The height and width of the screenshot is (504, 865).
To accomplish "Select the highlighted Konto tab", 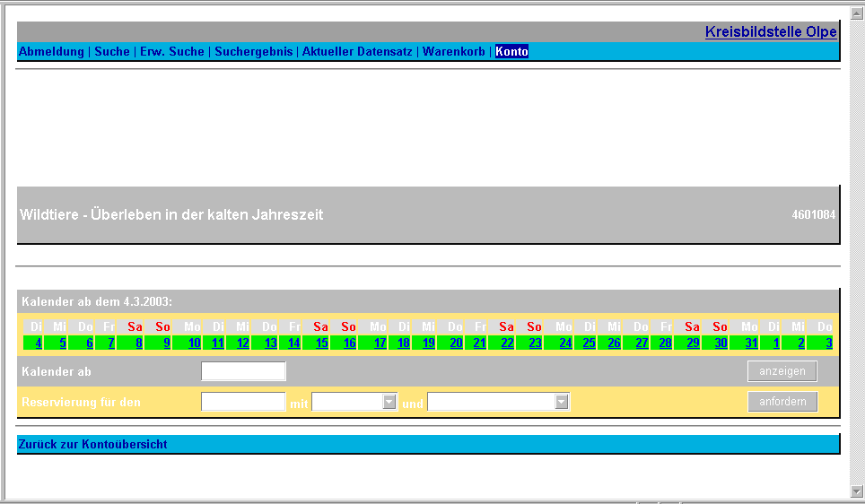I will (x=511, y=52).
